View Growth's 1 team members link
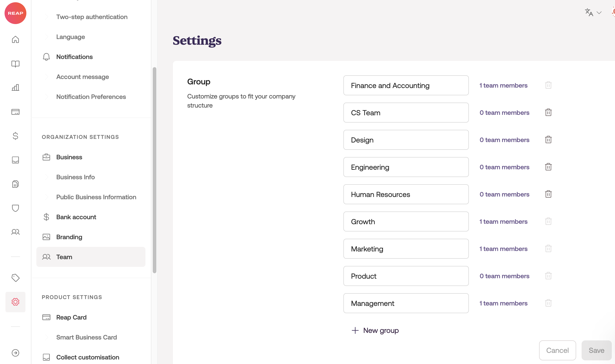The height and width of the screenshot is (364, 615). click(503, 221)
